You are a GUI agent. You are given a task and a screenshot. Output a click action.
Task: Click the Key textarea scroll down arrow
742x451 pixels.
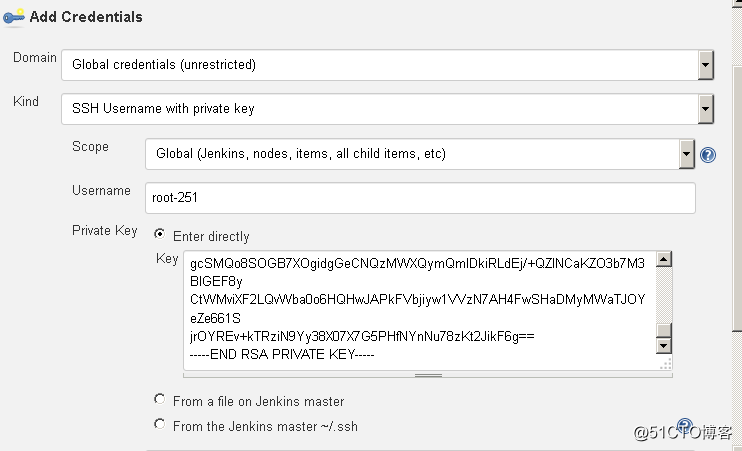click(663, 346)
